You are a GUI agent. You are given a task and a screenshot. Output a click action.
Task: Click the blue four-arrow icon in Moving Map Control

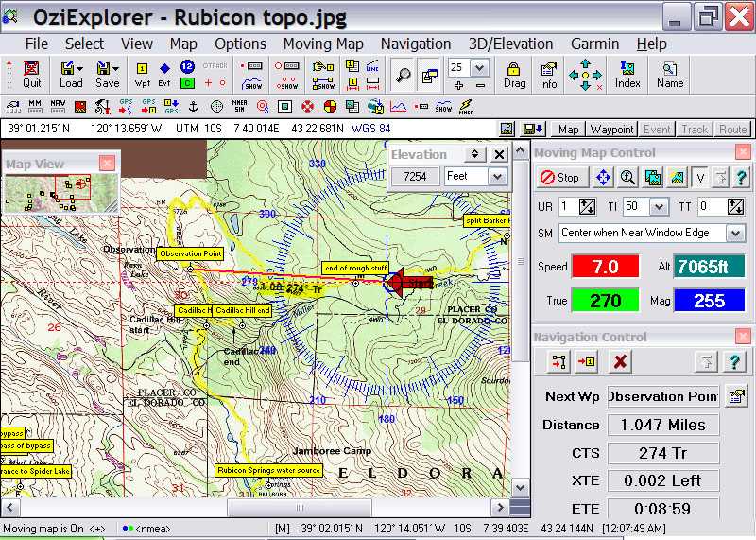click(x=603, y=178)
